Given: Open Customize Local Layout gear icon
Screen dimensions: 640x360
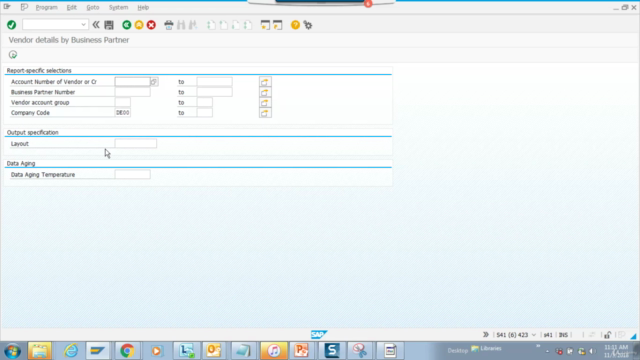Looking at the screenshot, I should pyautogui.click(x=308, y=25).
